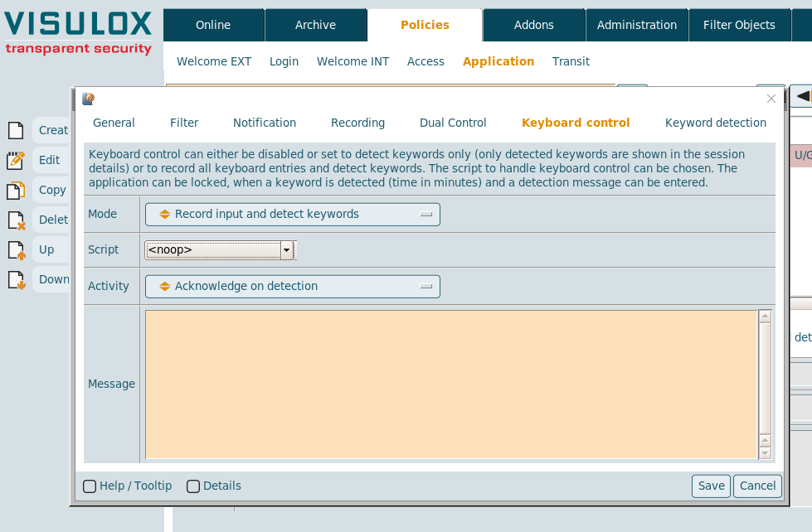Click the Create new document icon

pos(16,130)
